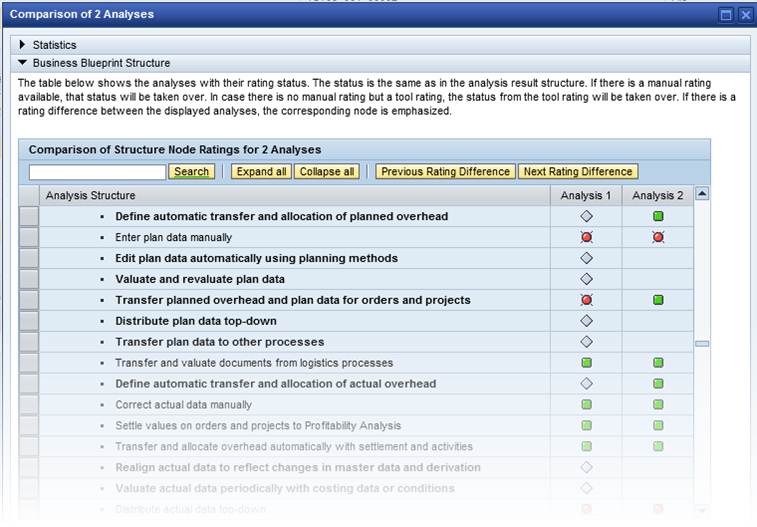Image resolution: width=757 pixels, height=527 pixels.
Task: Click red Analysis 2 status for Enter plan data manually
Action: [658, 237]
